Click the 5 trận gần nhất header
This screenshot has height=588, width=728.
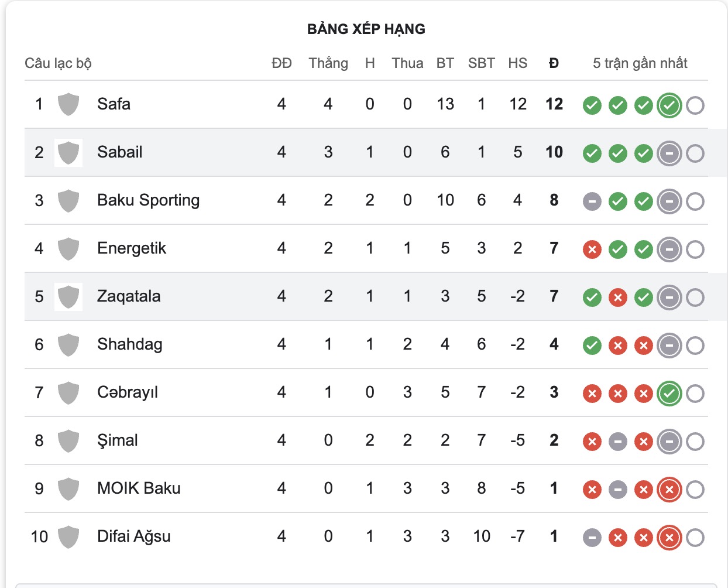click(641, 63)
